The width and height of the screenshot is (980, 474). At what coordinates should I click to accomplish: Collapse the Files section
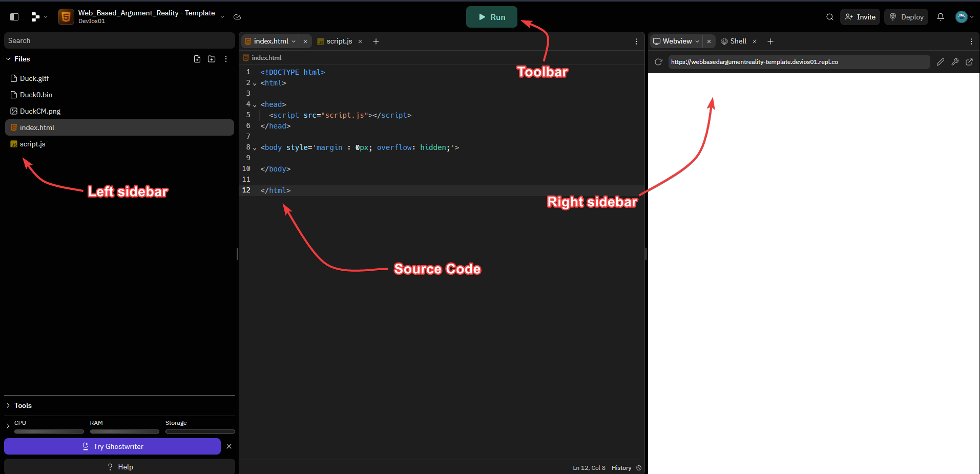click(x=8, y=59)
